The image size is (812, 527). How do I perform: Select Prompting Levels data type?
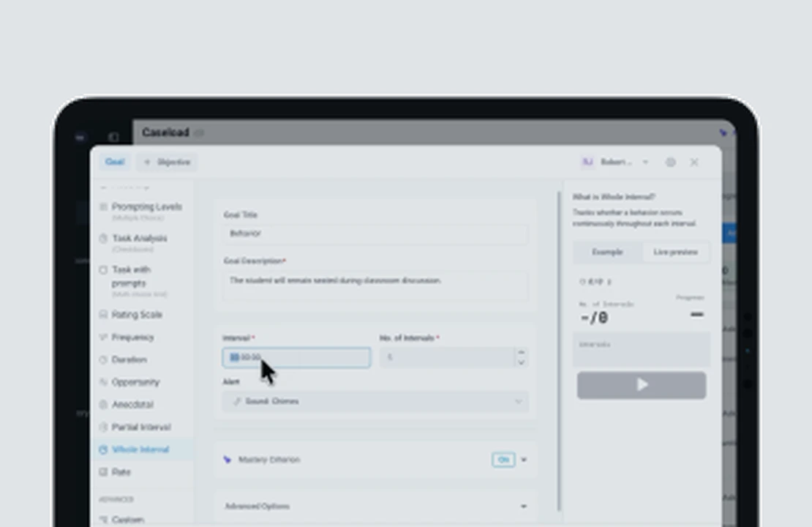pos(141,211)
